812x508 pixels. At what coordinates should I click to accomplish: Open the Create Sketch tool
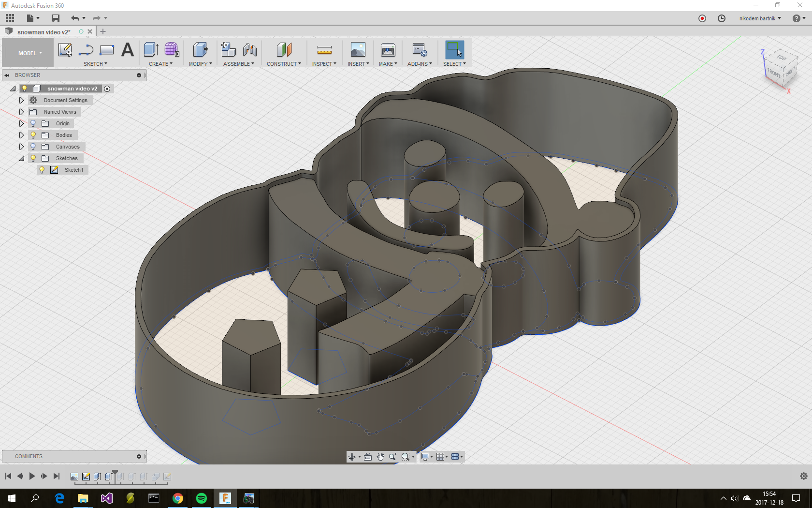(65, 50)
